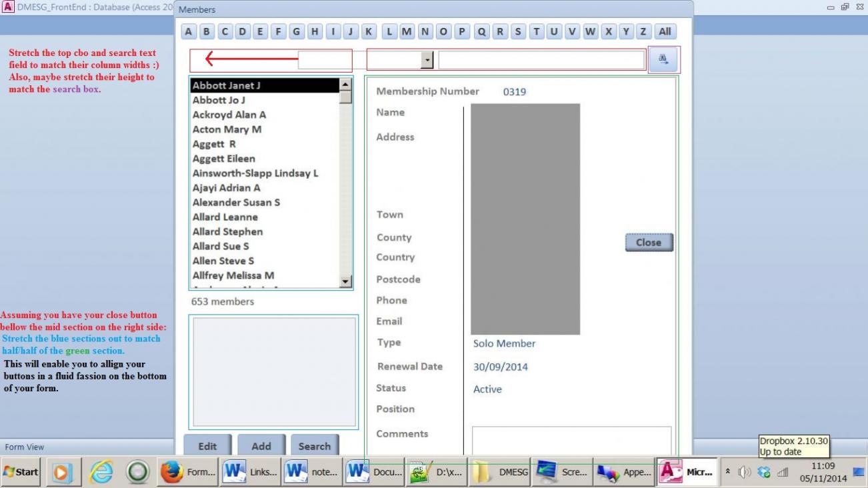The height and width of the screenshot is (488, 868).
Task: Switch to the Firefox "Form..." taskbar window
Action: [x=188, y=472]
